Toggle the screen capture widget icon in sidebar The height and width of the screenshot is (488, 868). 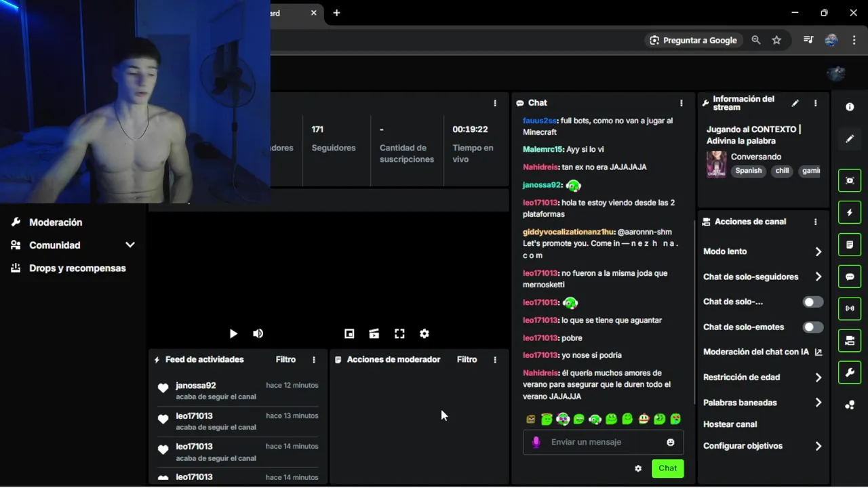tap(850, 181)
